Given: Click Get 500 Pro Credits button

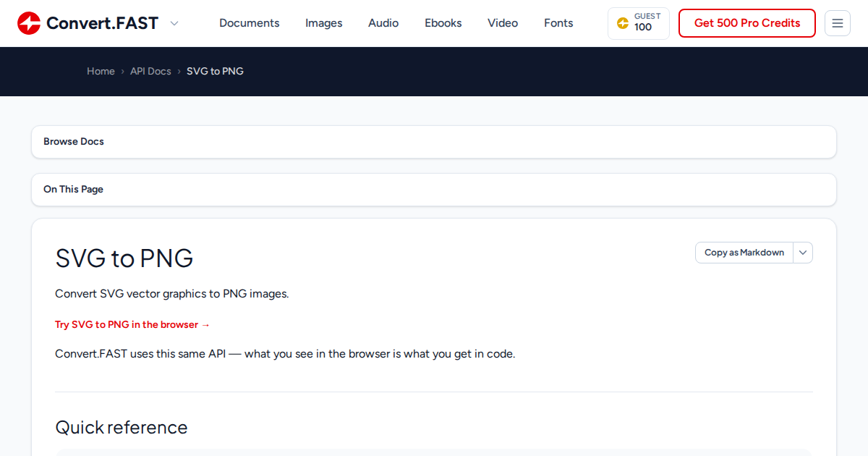Looking at the screenshot, I should [747, 23].
